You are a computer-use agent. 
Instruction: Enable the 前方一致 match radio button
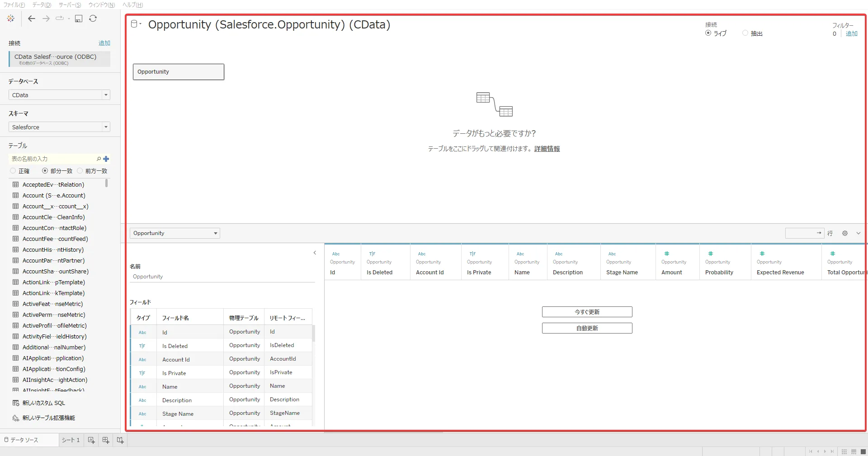click(80, 171)
